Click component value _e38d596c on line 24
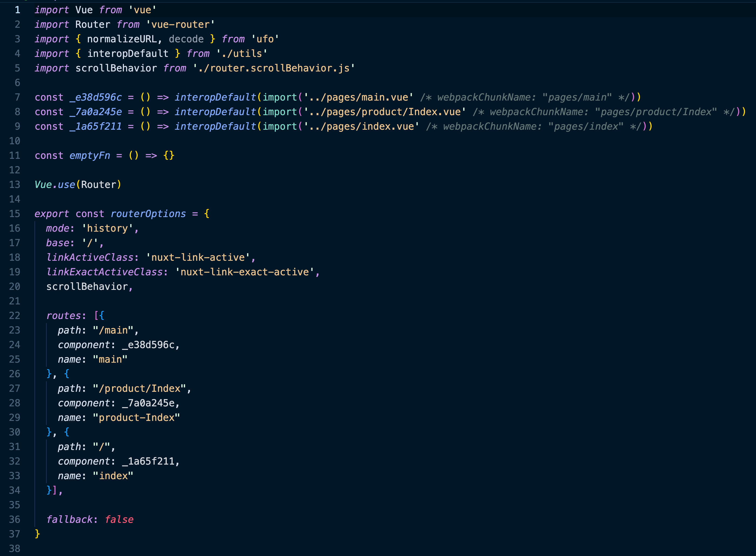The image size is (756, 556). tap(148, 345)
